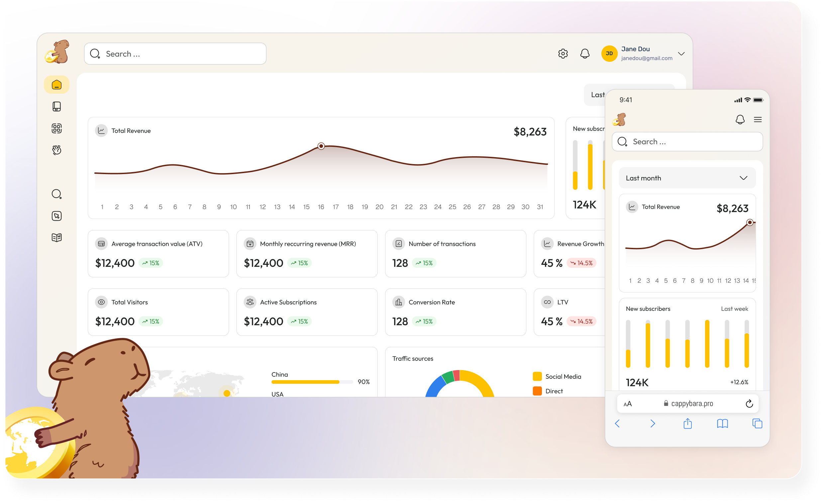Viewport: 823px width, 504px height.
Task: Open the wallet section from the sidebar
Action: pyautogui.click(x=57, y=106)
